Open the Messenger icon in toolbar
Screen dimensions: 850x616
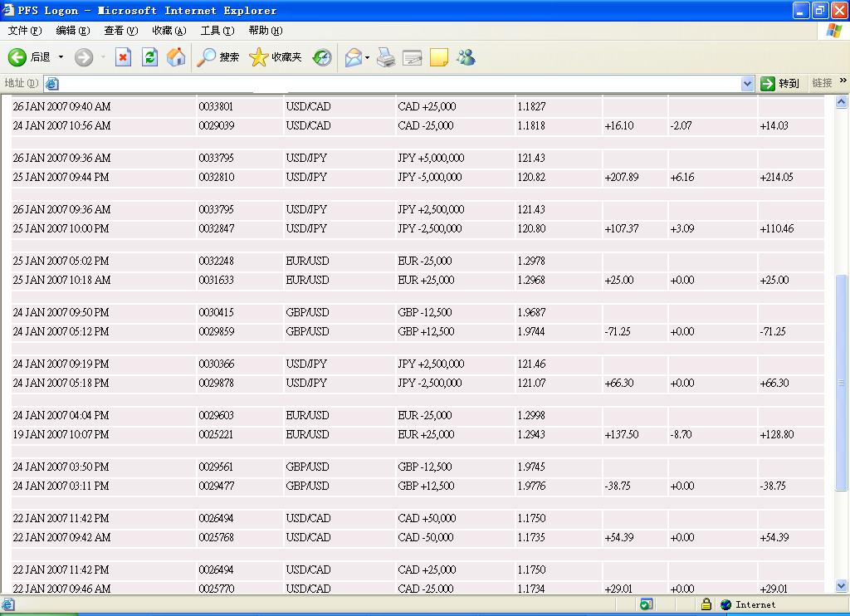466,57
